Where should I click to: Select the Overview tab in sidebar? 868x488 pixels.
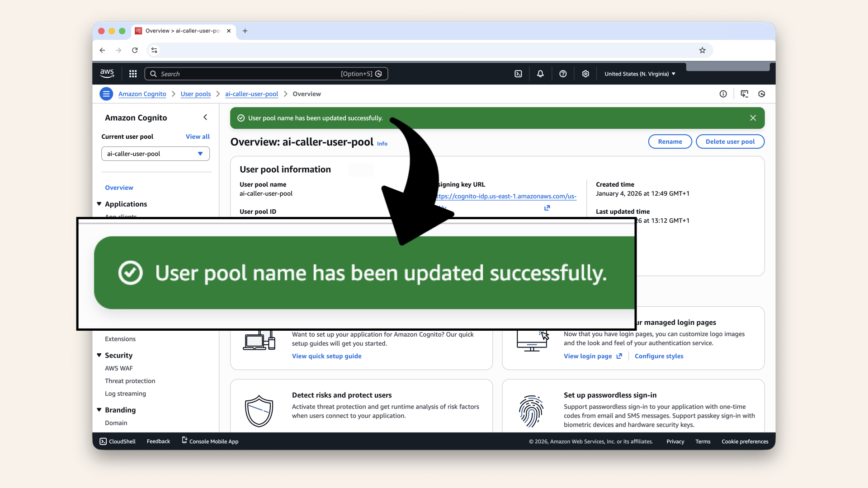[119, 188]
